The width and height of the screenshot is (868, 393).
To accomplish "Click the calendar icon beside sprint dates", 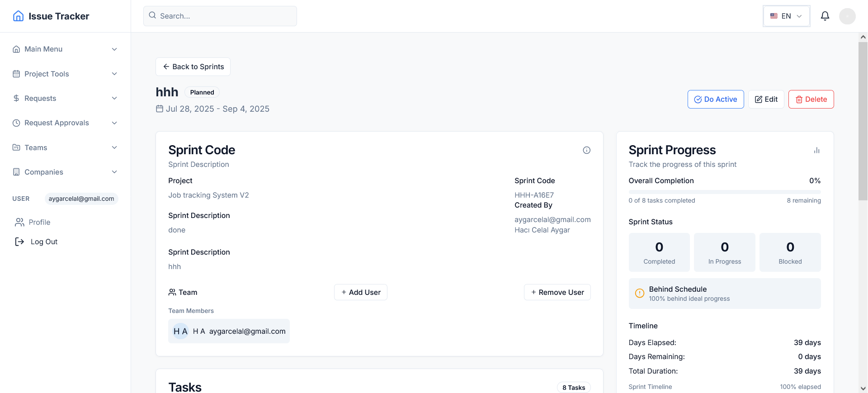I will coord(159,109).
